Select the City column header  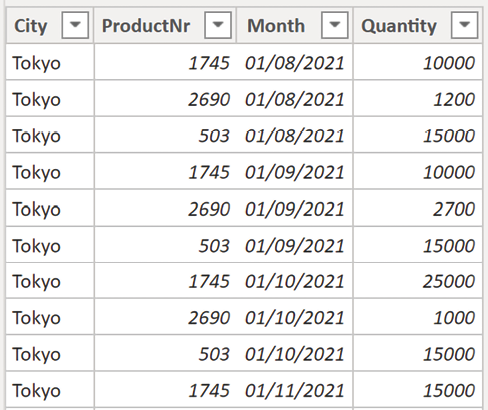(x=50, y=25)
